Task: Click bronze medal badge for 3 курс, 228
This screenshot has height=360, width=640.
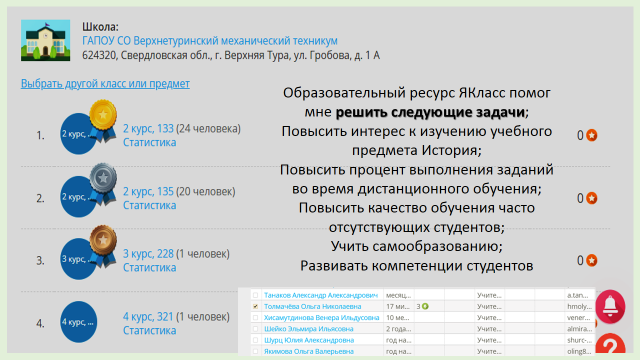Action: tap(103, 246)
